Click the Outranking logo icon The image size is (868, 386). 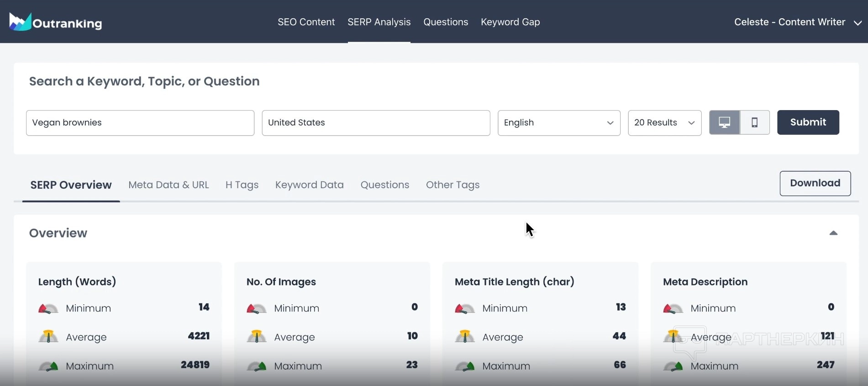click(20, 22)
